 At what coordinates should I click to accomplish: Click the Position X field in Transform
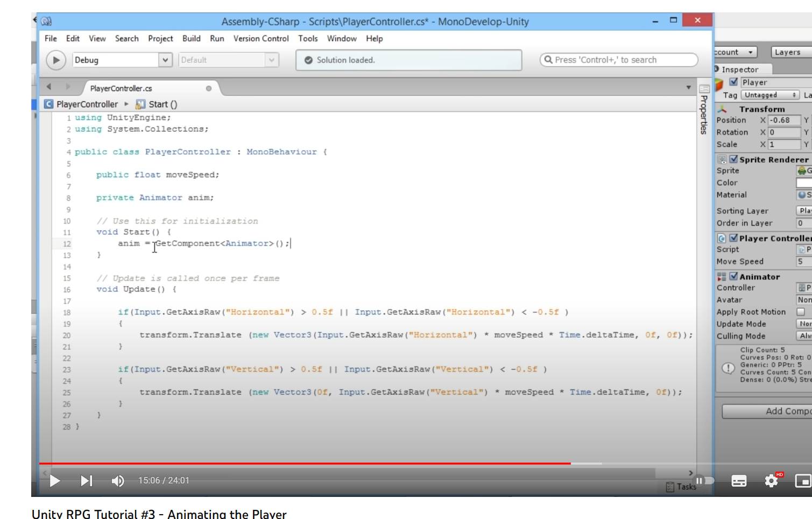point(784,120)
